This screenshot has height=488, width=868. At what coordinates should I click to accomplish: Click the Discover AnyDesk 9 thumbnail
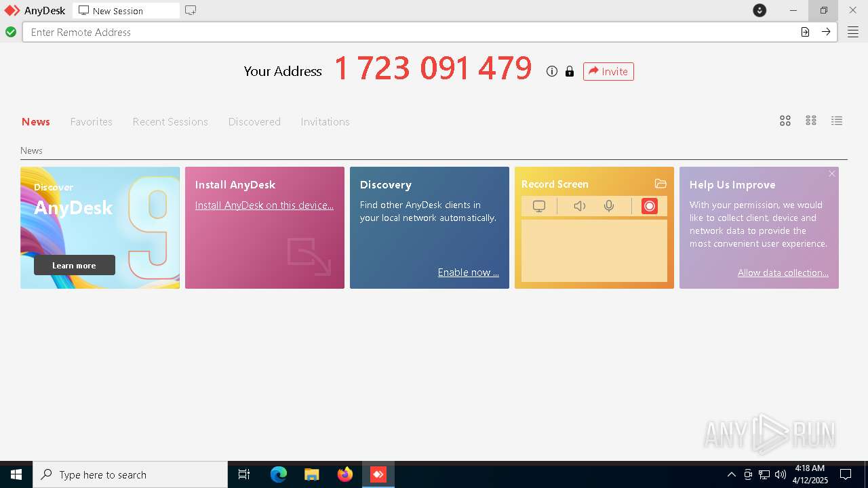(100, 228)
